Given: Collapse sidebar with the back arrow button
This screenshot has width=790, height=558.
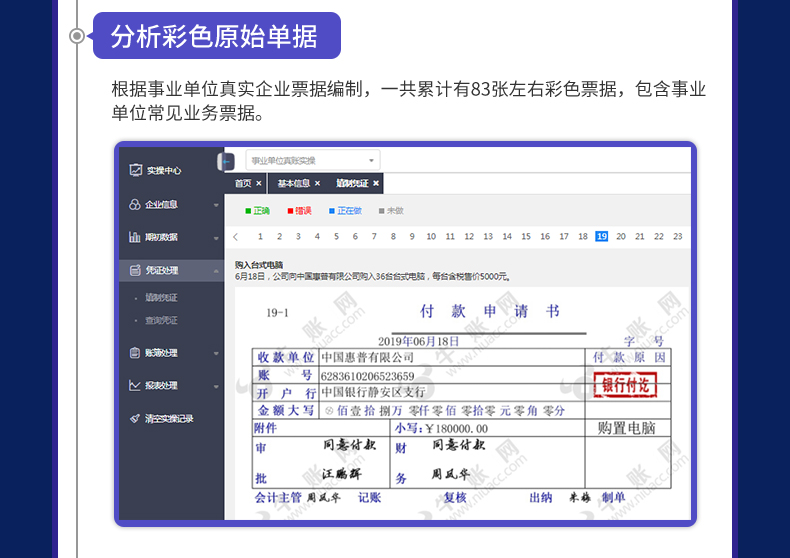Looking at the screenshot, I should [226, 161].
